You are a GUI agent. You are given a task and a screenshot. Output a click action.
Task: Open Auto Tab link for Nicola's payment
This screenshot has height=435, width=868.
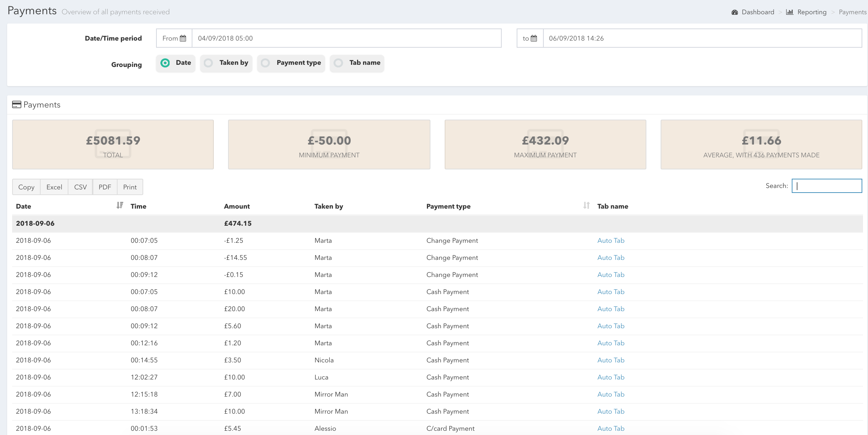(x=611, y=360)
